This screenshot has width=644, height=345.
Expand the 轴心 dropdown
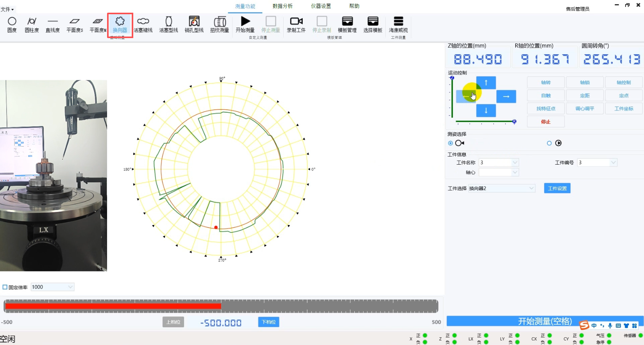(515, 172)
